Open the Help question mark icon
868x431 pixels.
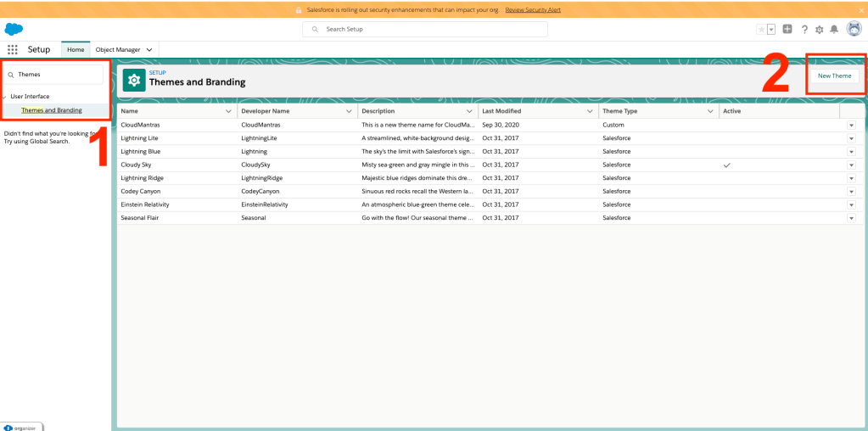tap(804, 29)
